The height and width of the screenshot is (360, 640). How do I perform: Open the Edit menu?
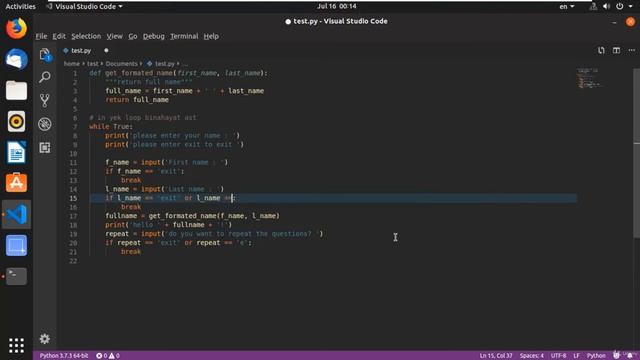point(59,36)
